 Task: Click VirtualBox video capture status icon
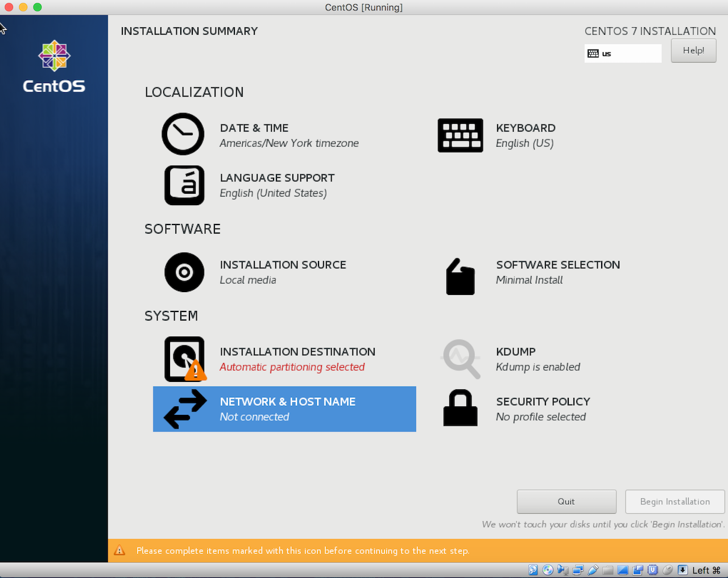pos(638,570)
